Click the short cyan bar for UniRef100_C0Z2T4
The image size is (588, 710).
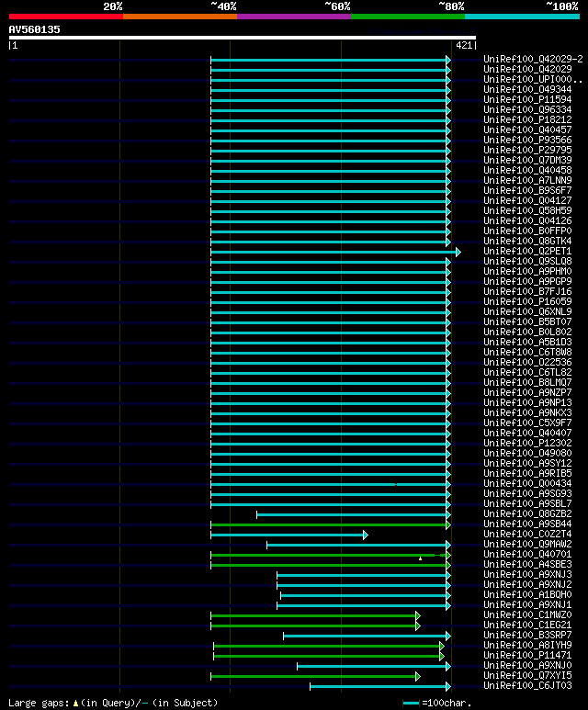[x=288, y=535]
